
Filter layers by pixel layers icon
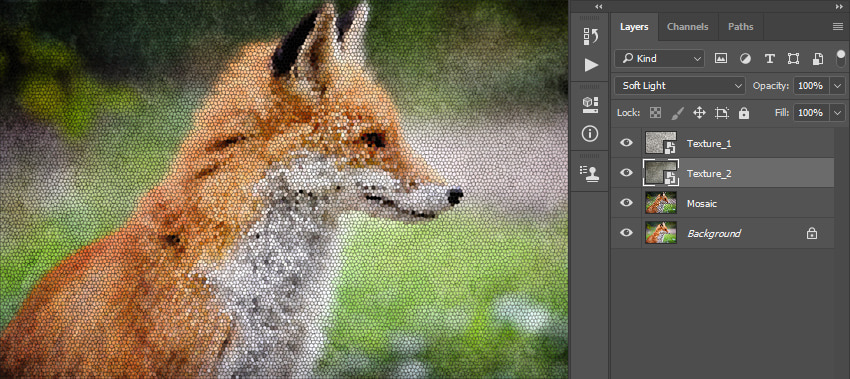[x=720, y=58]
